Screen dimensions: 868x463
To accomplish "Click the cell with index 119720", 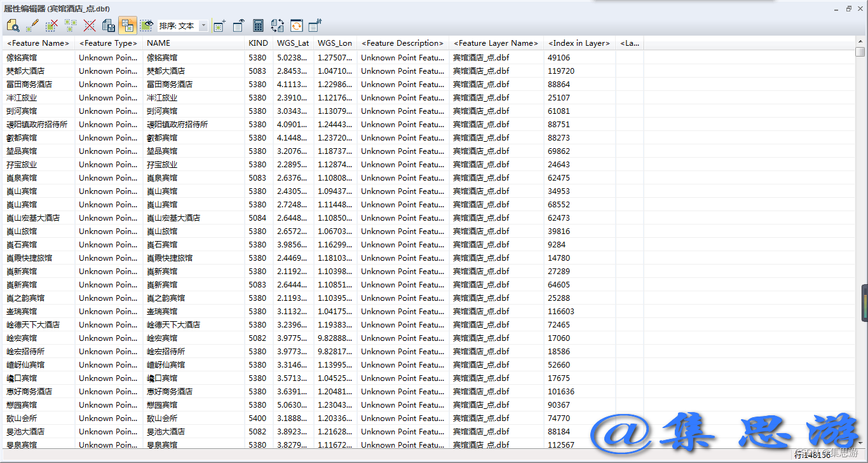I will click(x=580, y=71).
